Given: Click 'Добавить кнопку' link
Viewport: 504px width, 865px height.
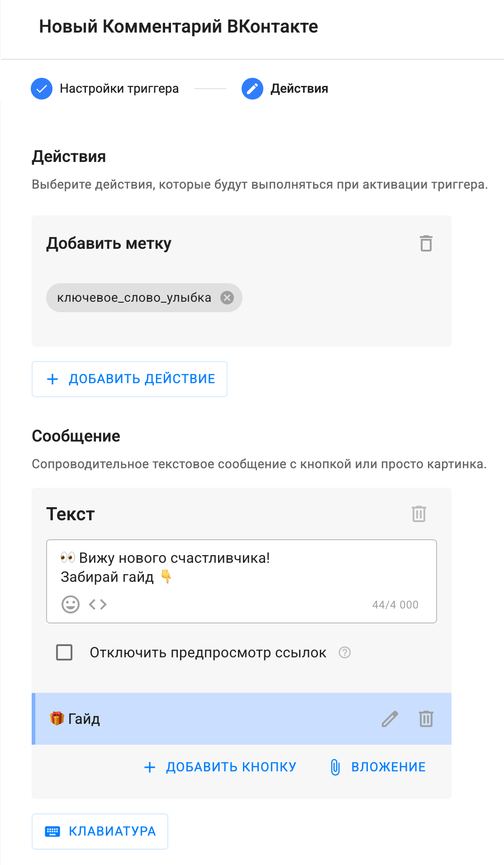Looking at the screenshot, I should [220, 767].
